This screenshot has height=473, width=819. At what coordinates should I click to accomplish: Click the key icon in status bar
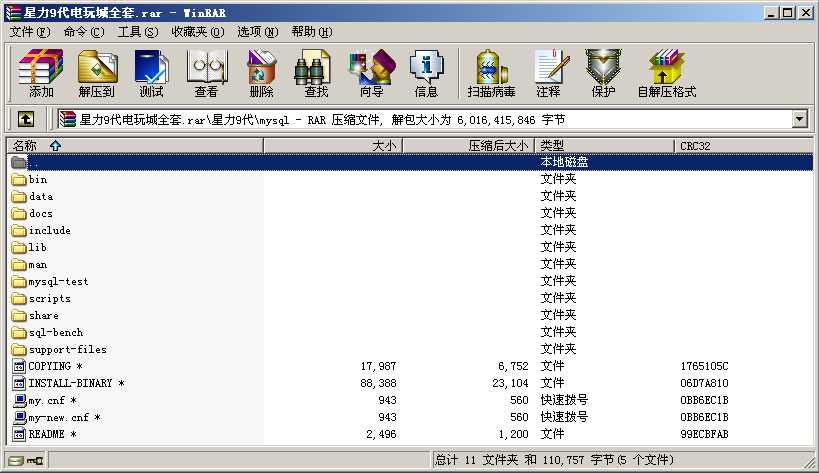35,460
